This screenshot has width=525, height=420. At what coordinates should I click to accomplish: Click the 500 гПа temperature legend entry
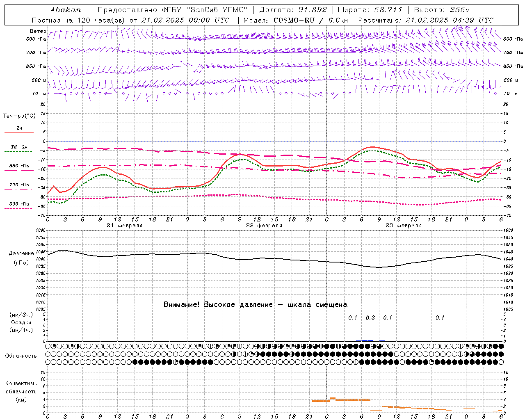tap(19, 204)
